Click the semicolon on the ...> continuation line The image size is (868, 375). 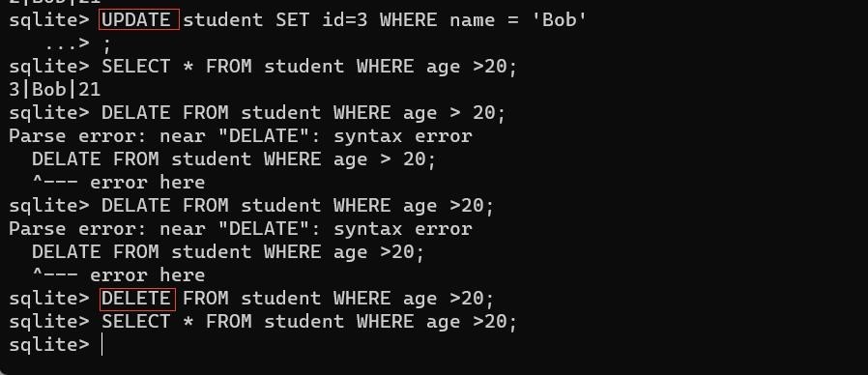[106, 44]
